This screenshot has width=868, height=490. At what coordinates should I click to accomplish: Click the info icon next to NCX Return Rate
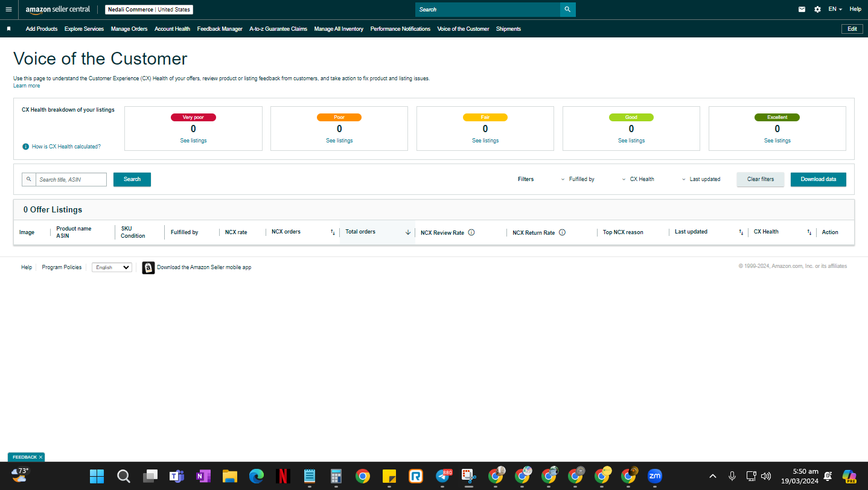[562, 232]
